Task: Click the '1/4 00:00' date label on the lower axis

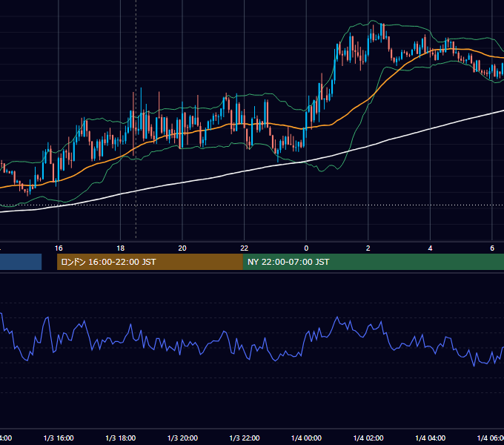Action: tap(306, 438)
